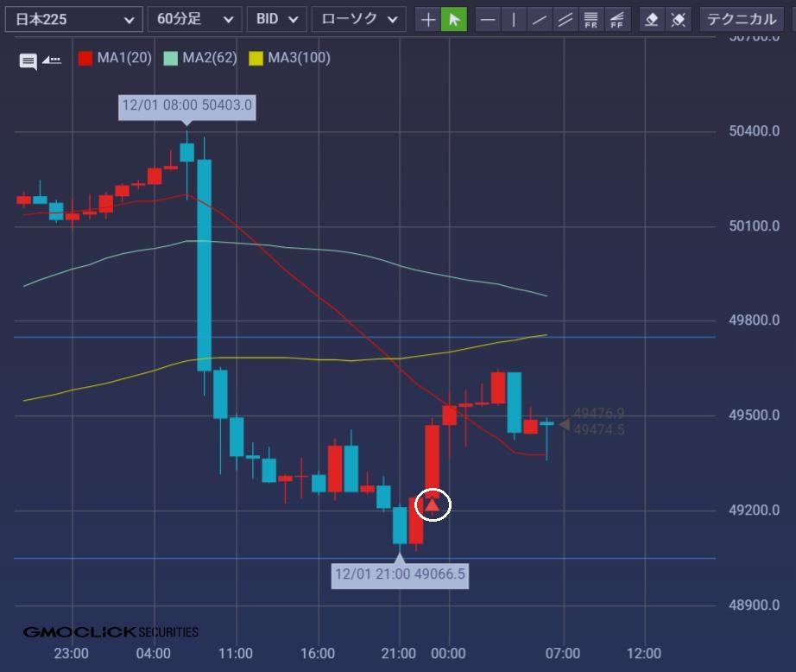This screenshot has height=672, width=796.
Task: Pick the parallel channel line tool
Action: click(565, 19)
